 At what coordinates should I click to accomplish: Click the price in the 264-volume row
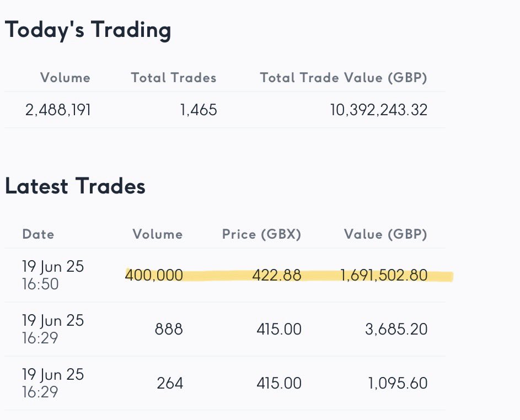(279, 383)
